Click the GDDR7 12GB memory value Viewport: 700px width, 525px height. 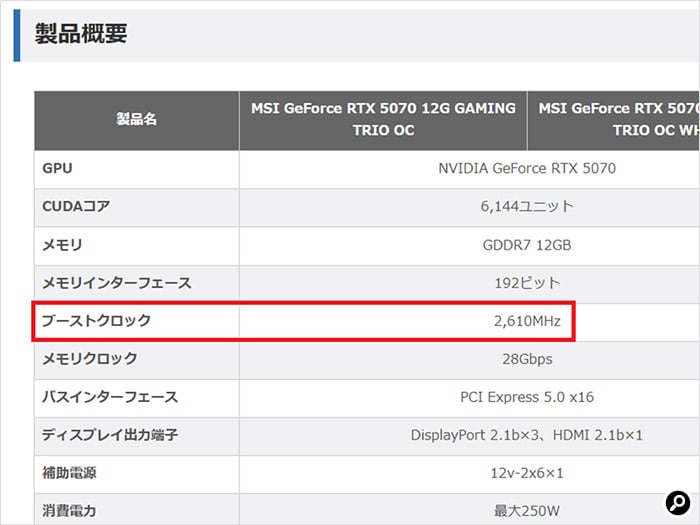527,245
